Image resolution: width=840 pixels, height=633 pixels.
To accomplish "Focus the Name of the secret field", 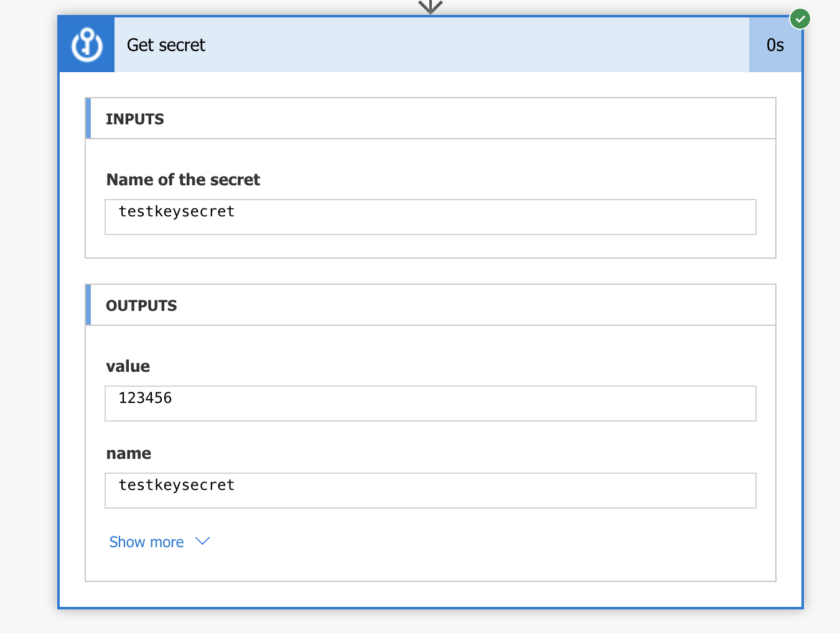I will [x=431, y=217].
